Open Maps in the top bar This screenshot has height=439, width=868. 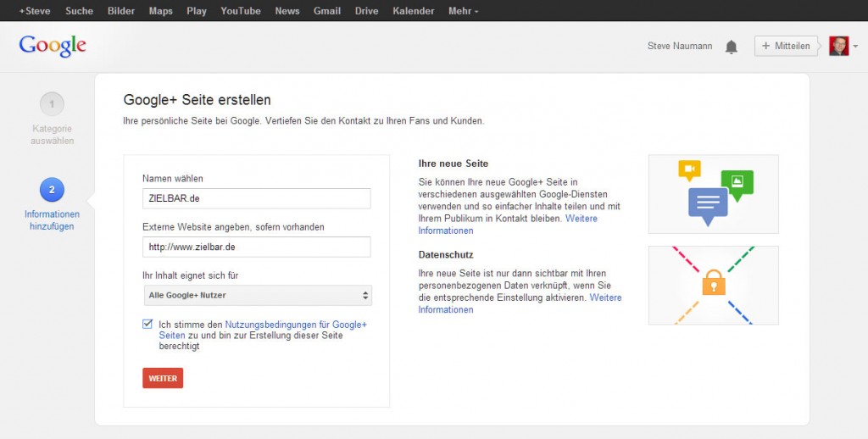coord(160,11)
